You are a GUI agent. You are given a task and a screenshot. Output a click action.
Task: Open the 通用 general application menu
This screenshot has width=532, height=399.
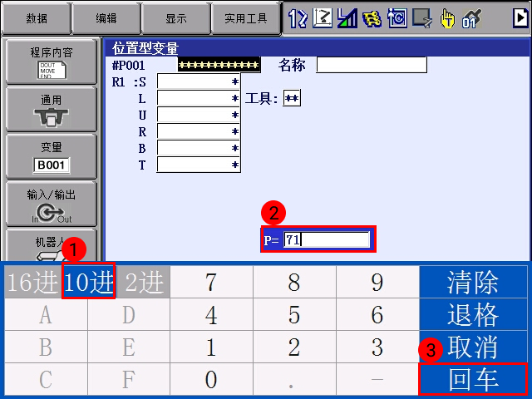tap(52, 109)
